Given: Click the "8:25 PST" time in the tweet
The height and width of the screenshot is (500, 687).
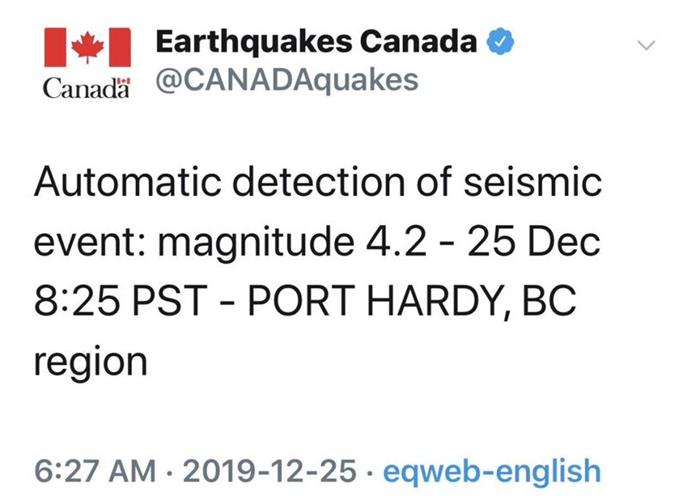Looking at the screenshot, I should [x=111, y=300].
